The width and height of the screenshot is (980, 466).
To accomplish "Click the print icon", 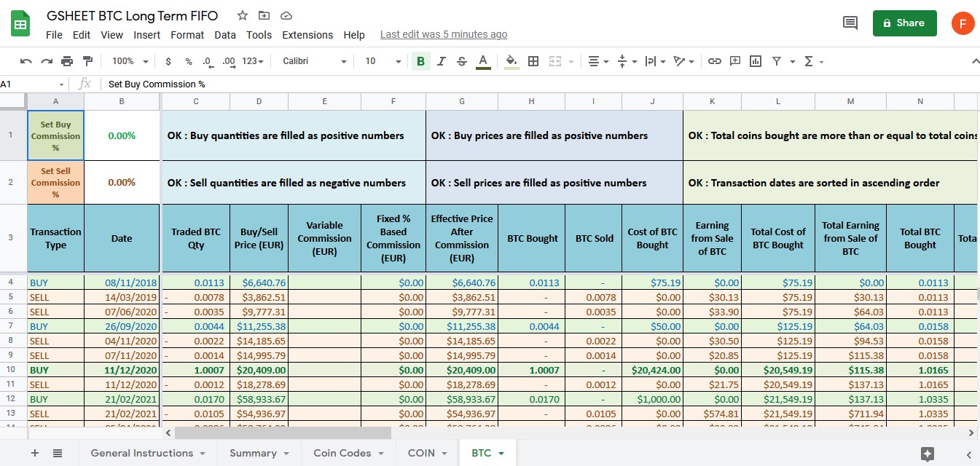I will point(67,61).
